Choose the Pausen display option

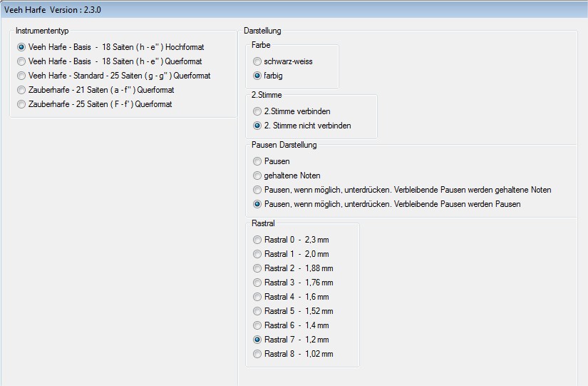257,161
